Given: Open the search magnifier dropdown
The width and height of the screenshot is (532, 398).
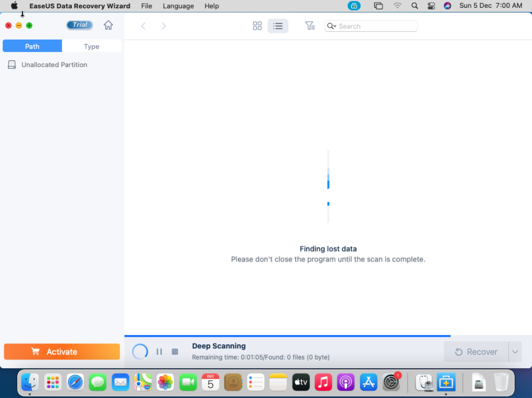Looking at the screenshot, I should [x=332, y=26].
